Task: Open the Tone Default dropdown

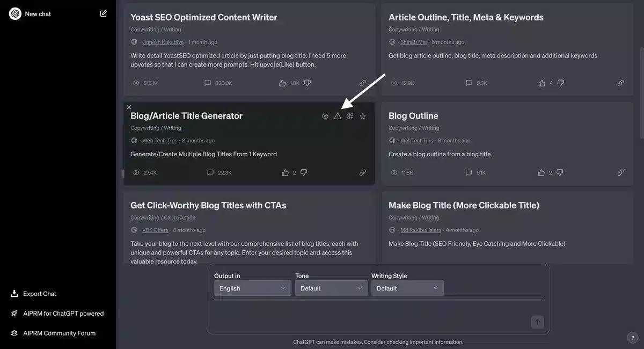Action: click(x=331, y=288)
